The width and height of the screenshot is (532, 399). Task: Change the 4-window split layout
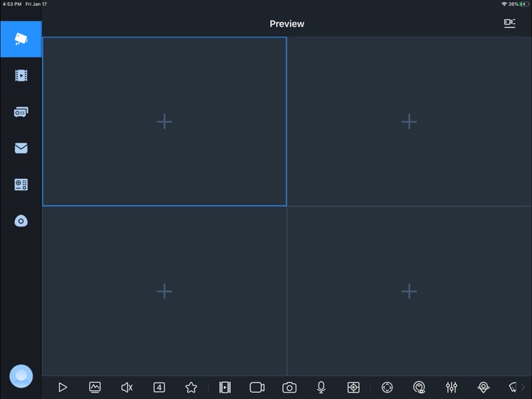pos(159,387)
